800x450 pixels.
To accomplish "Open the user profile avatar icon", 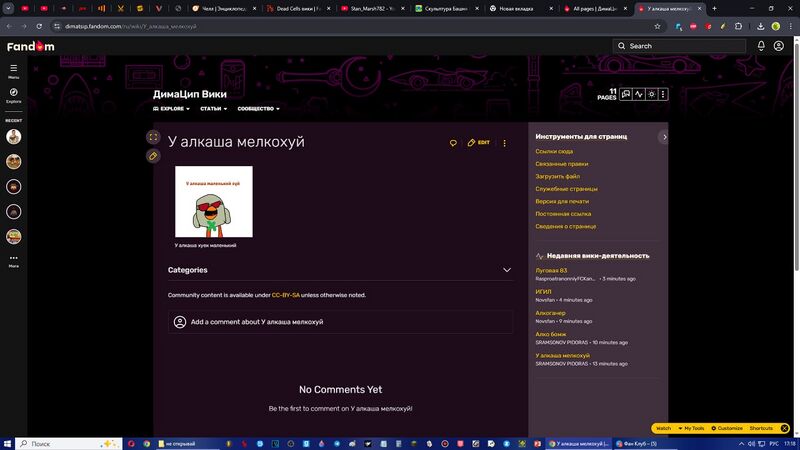I will coord(778,46).
